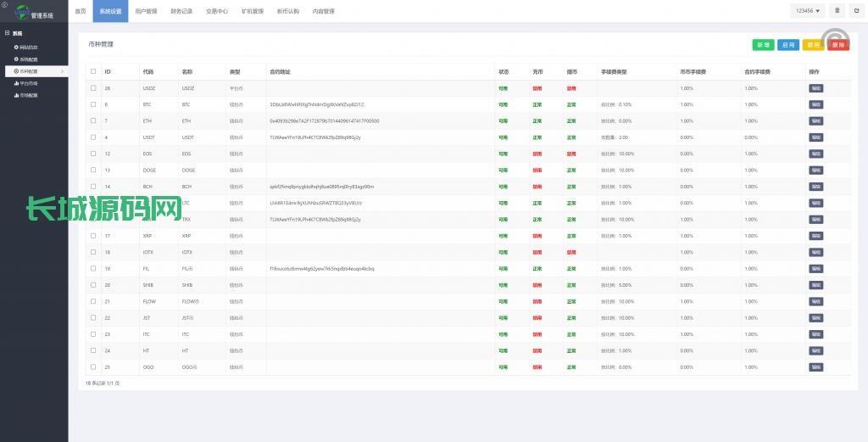Open the 交易中心 top tab

(217, 11)
